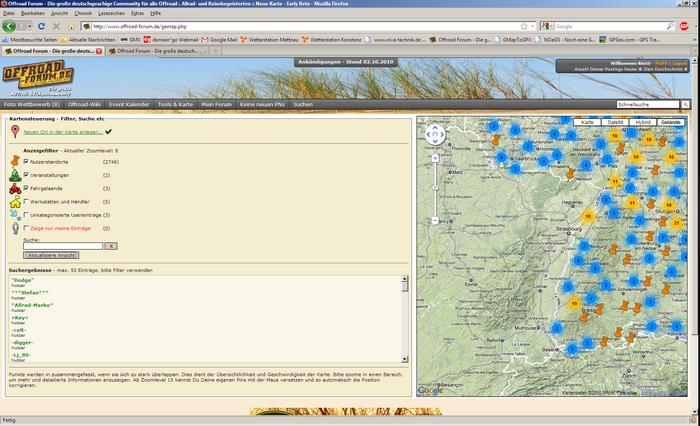
Task: Open the GPSies.com bookmark
Action: pos(629,40)
